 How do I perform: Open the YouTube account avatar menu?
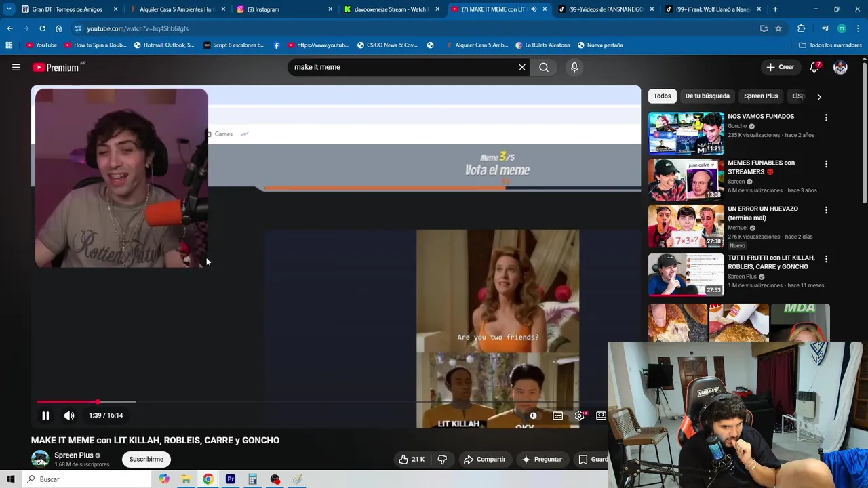840,67
